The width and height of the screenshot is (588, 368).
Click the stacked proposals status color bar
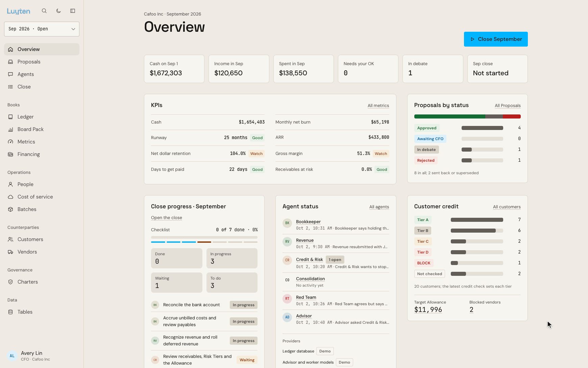(x=467, y=116)
